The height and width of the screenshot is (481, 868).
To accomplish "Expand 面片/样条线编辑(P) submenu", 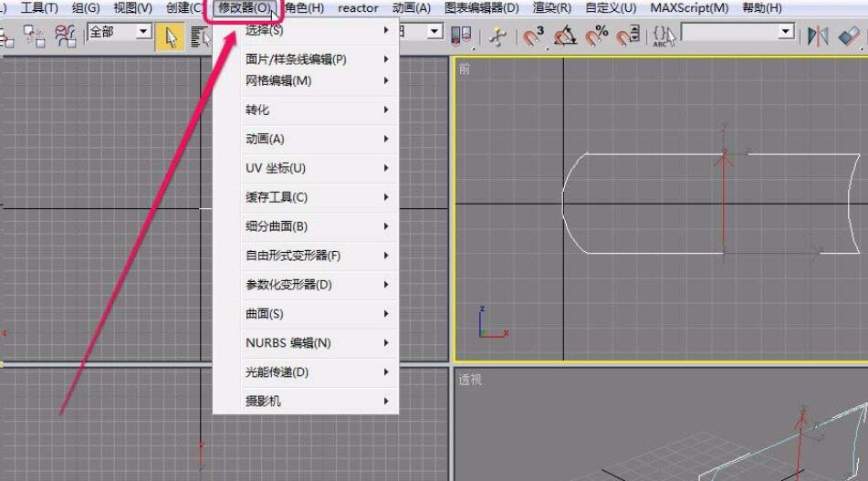I will [x=319, y=59].
